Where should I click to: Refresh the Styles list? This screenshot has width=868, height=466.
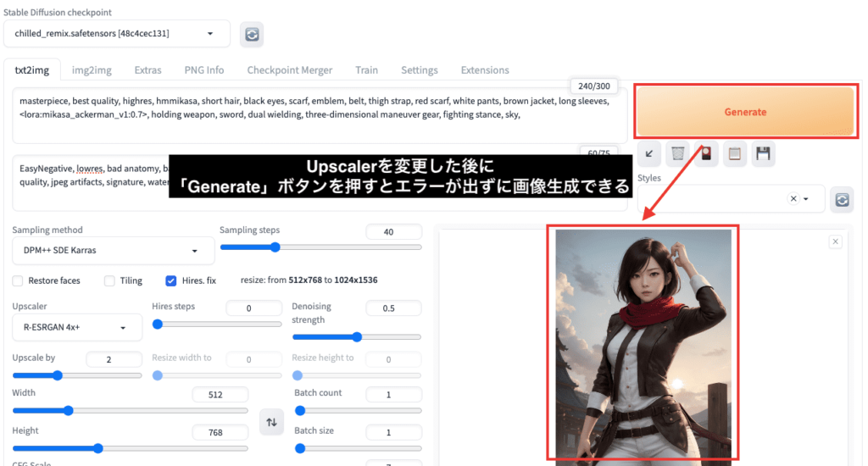pyautogui.click(x=842, y=200)
